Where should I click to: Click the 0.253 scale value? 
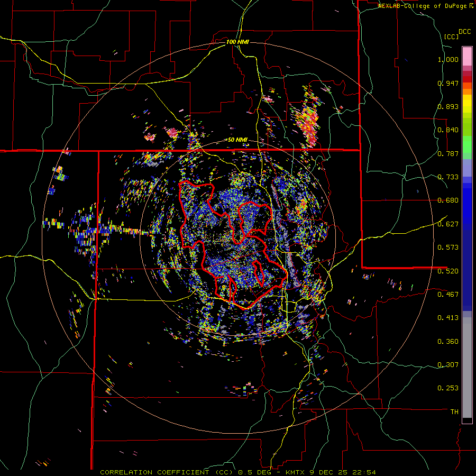(x=448, y=388)
